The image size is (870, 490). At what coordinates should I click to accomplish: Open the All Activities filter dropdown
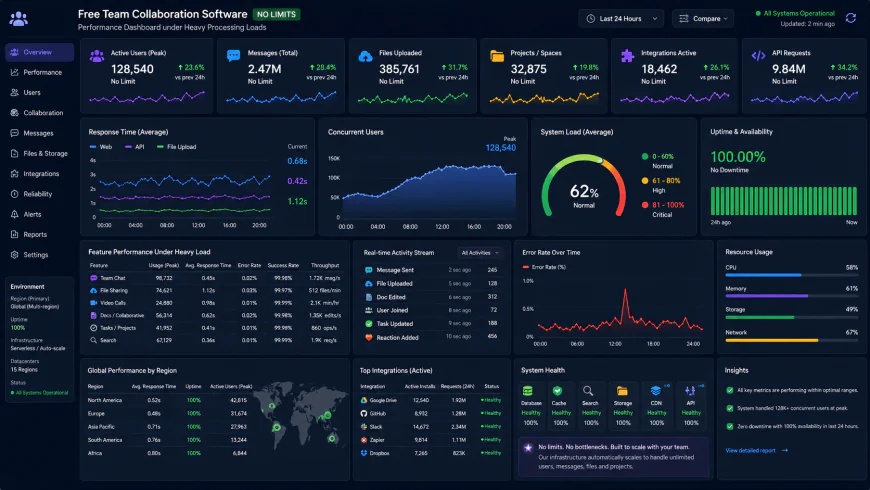point(480,252)
